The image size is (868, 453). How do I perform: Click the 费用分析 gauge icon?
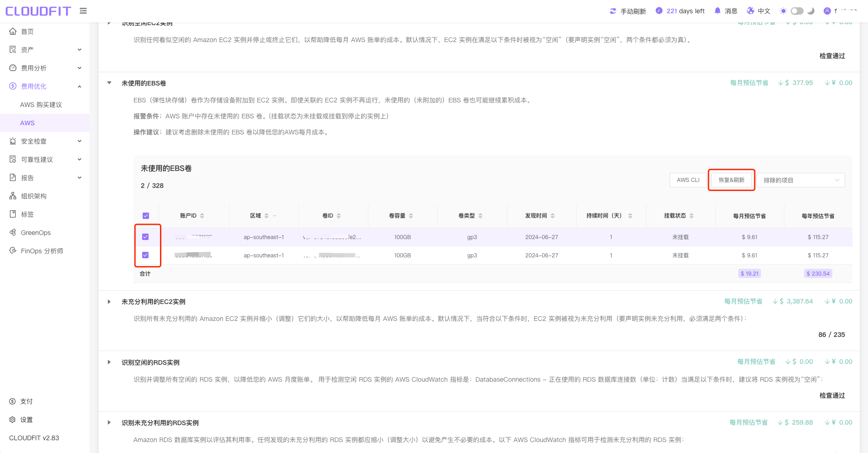(x=13, y=68)
